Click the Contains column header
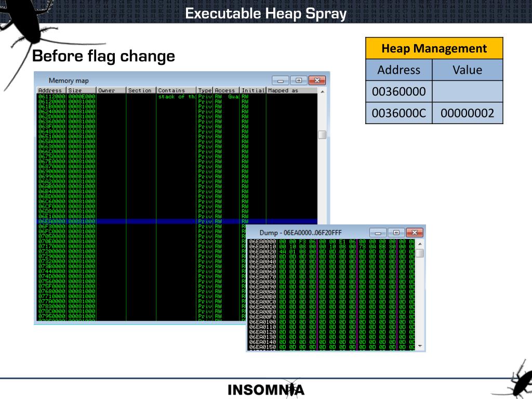The image size is (532, 399). pos(176,90)
